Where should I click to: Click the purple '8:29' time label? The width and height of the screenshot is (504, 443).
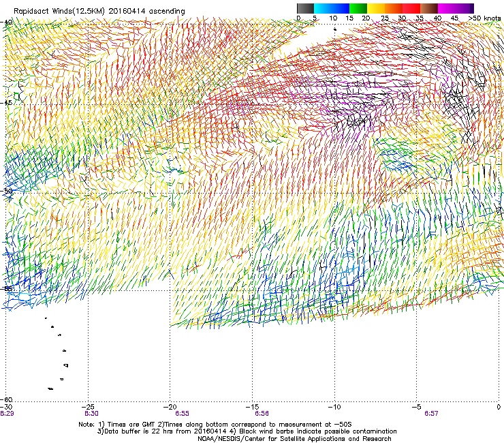tap(7, 414)
